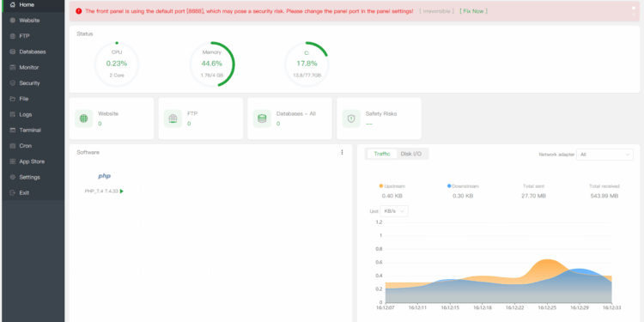Click the Safety Risks shield icon
This screenshot has height=322, width=644.
[351, 118]
